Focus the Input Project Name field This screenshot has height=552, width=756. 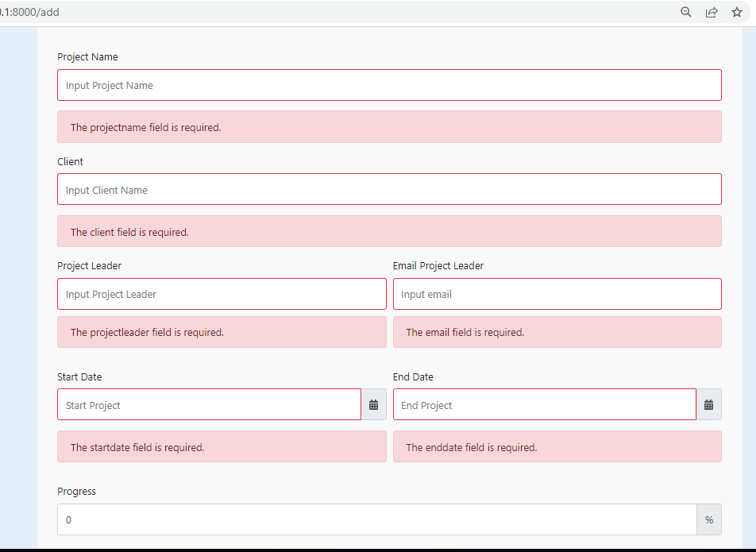pos(390,85)
